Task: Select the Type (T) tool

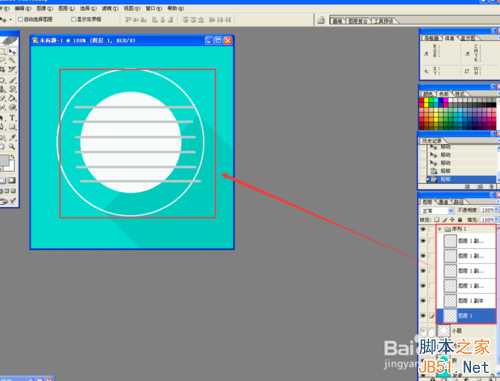Action: 12,118
